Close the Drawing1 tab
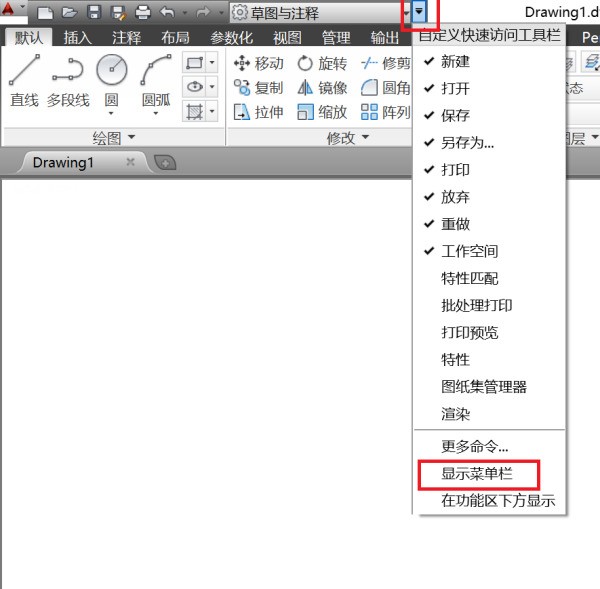 click(130, 162)
